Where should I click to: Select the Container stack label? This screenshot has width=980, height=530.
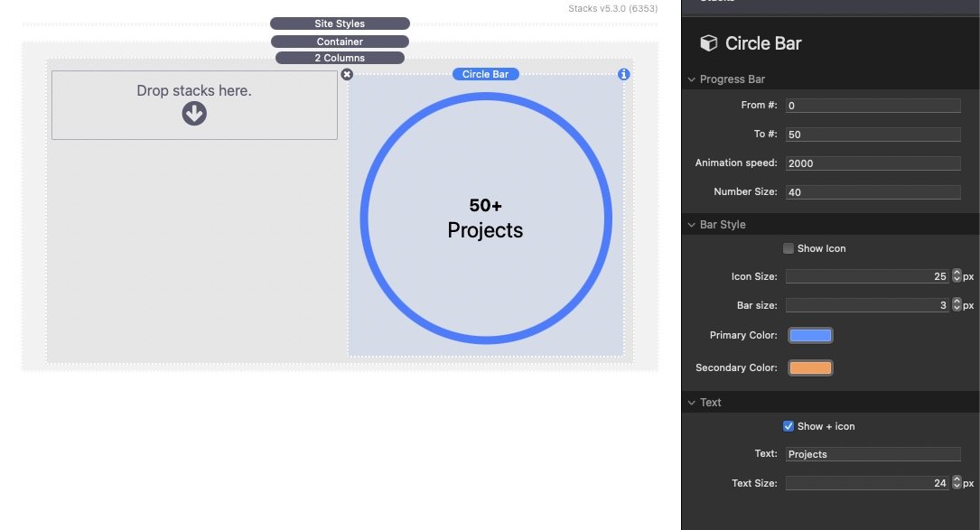pyautogui.click(x=340, y=42)
